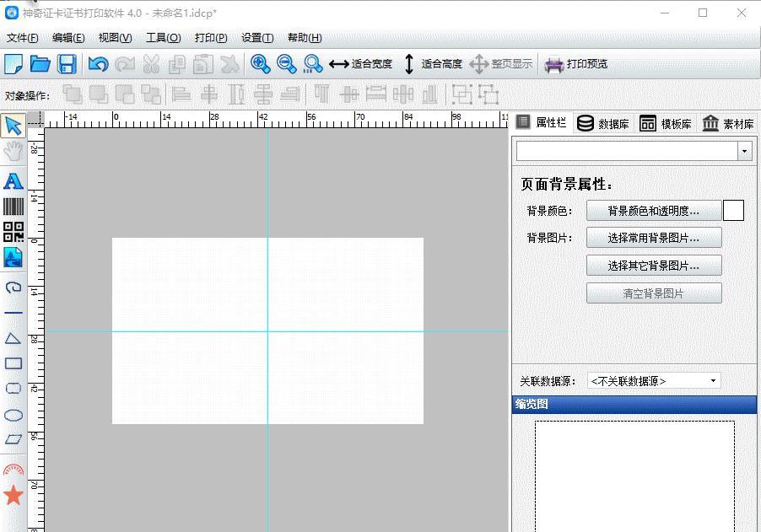Switch to the 模板库 tab
The height and width of the screenshot is (532, 761).
point(666,124)
